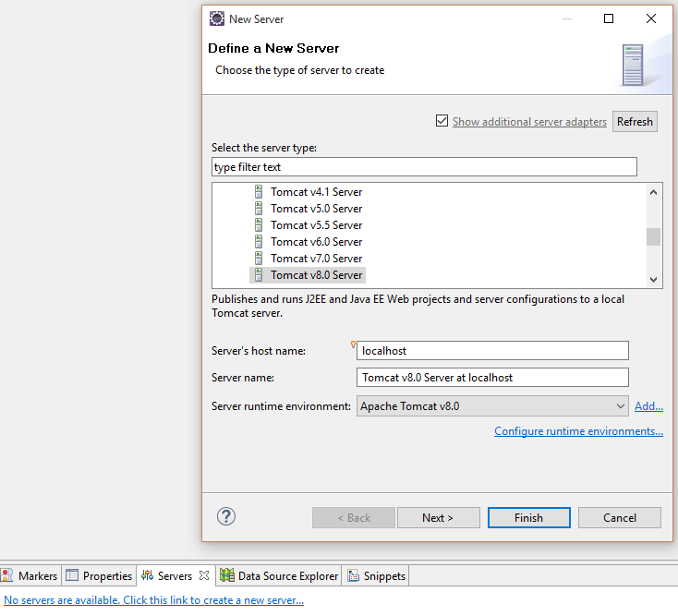
Task: Click the Tomcat v8.0 Server icon
Action: pyautogui.click(x=259, y=275)
